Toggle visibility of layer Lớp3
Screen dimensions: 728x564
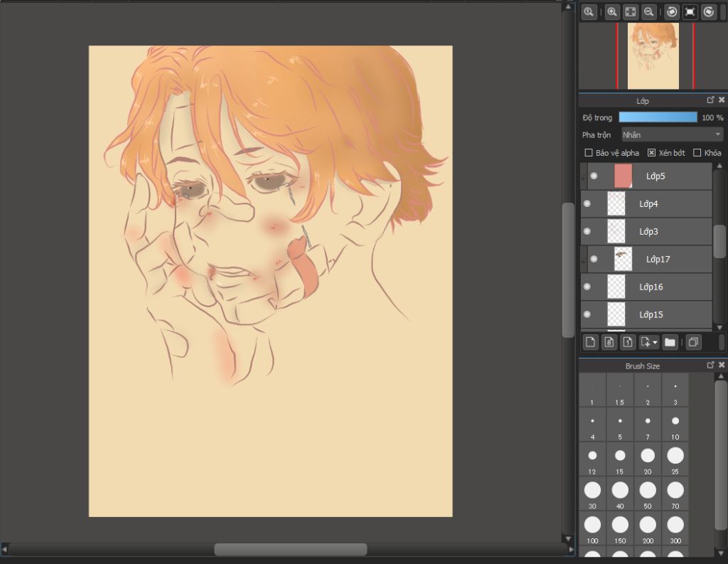pos(587,231)
